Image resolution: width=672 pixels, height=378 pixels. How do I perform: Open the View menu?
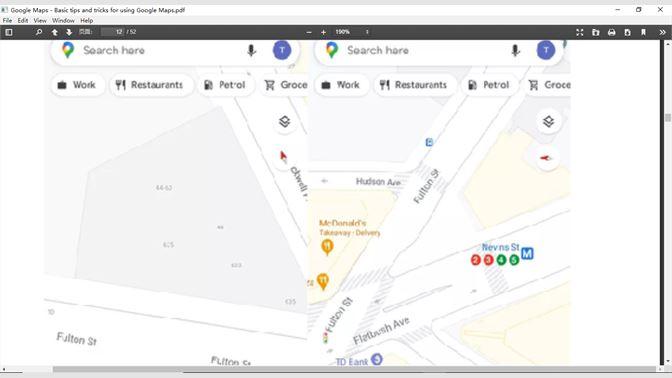(x=40, y=20)
